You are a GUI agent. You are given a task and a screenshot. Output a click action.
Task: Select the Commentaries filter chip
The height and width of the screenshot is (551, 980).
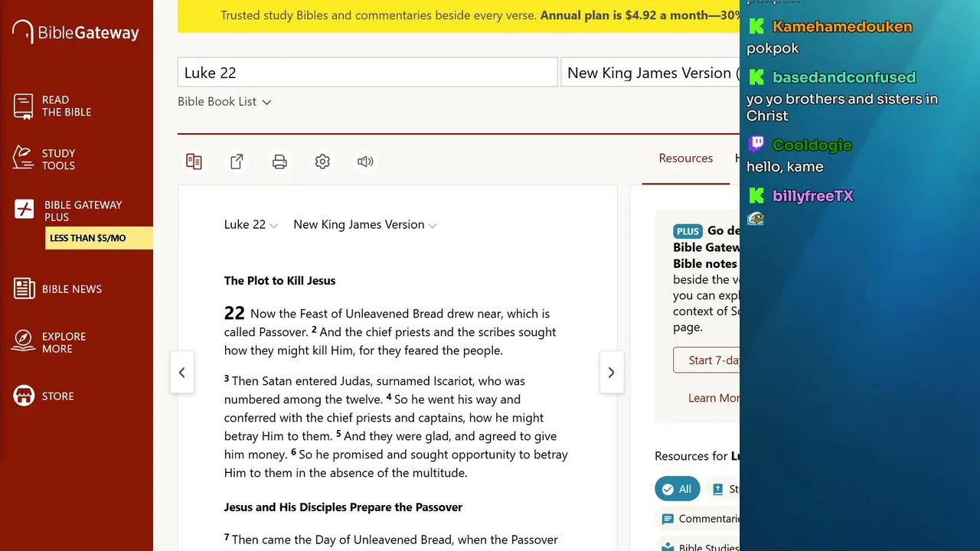(x=698, y=519)
